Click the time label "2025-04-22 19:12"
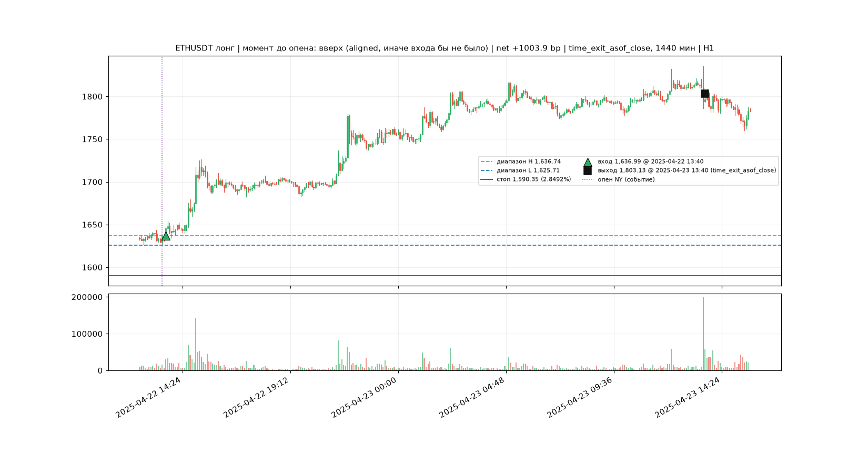868x463 pixels. tap(256, 398)
